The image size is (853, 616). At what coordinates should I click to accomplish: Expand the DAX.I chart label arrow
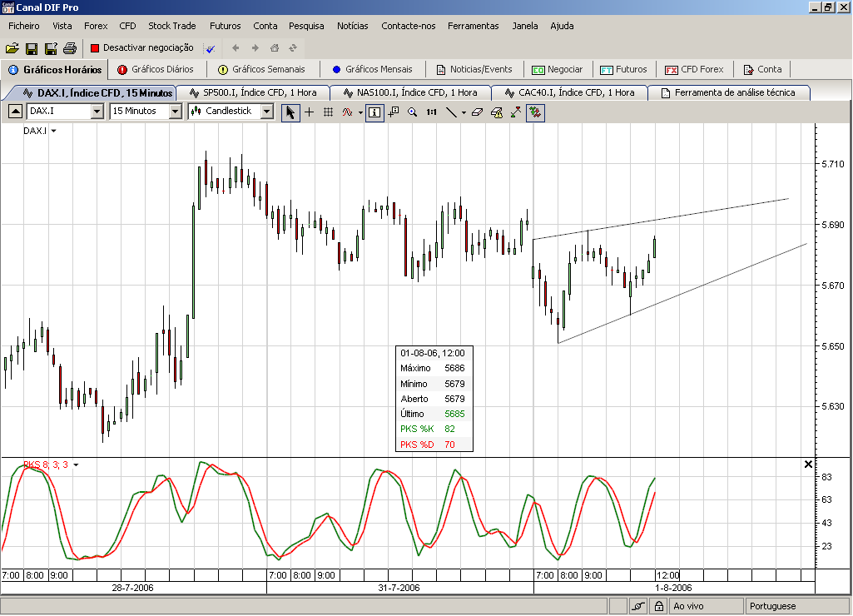click(x=53, y=132)
